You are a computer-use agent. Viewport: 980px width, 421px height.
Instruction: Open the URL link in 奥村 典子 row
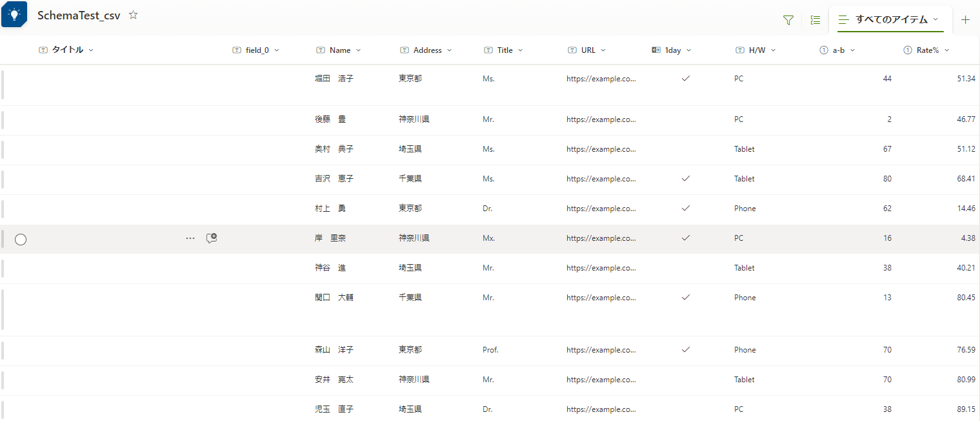[x=601, y=149]
